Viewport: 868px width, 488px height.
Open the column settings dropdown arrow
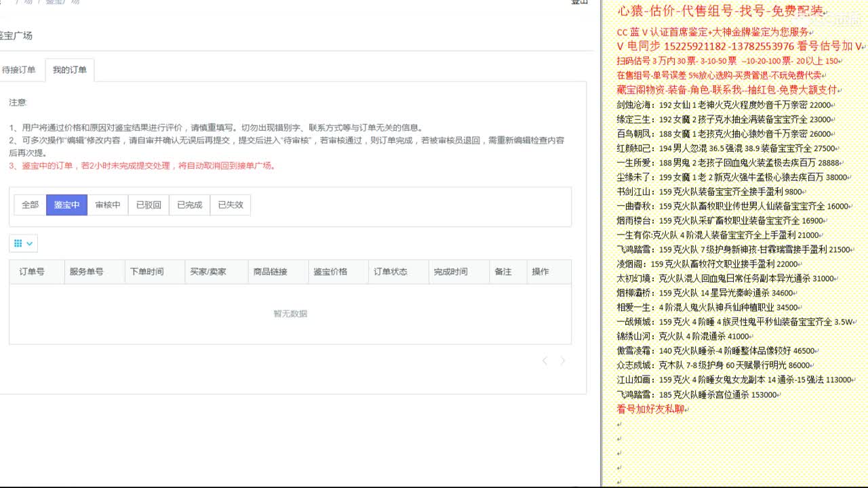tap(29, 243)
